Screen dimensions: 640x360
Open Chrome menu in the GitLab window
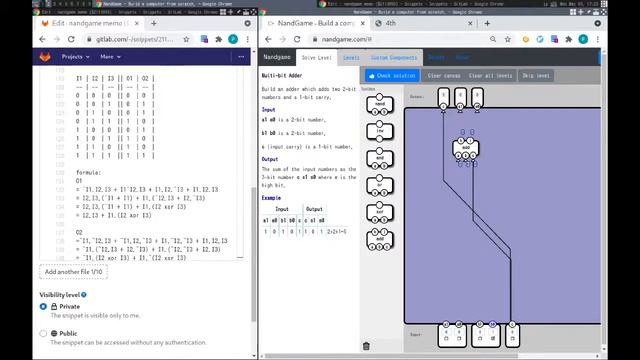click(247, 39)
